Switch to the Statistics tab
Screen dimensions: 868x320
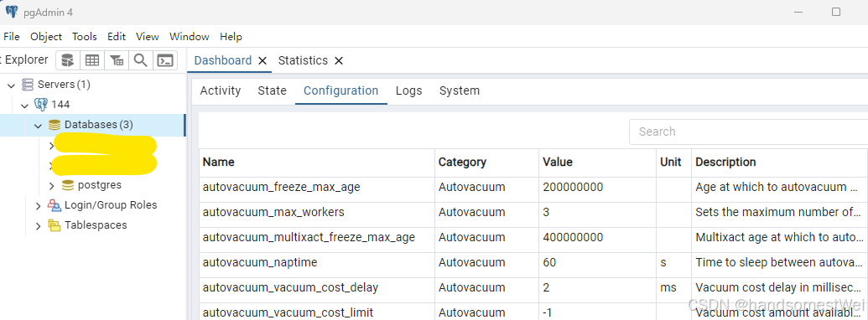[x=303, y=60]
